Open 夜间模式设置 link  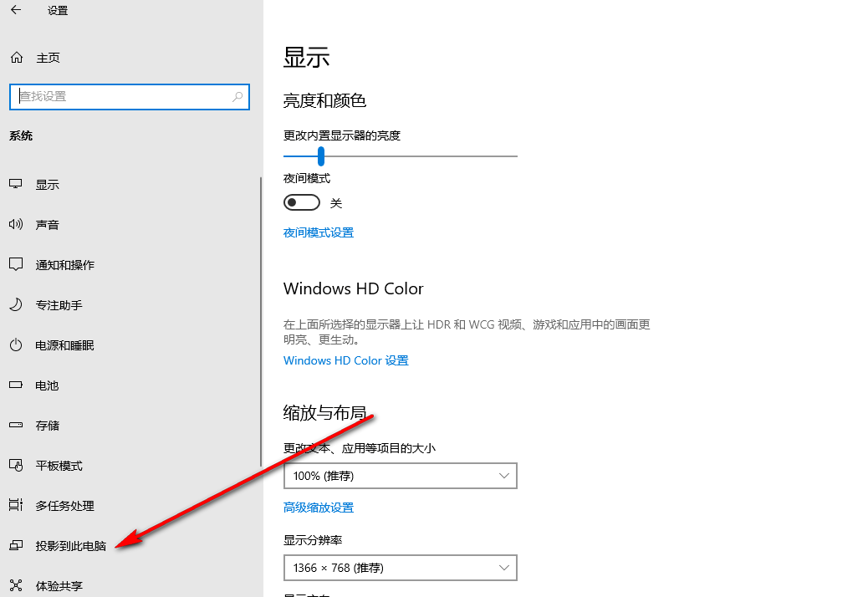tap(319, 232)
